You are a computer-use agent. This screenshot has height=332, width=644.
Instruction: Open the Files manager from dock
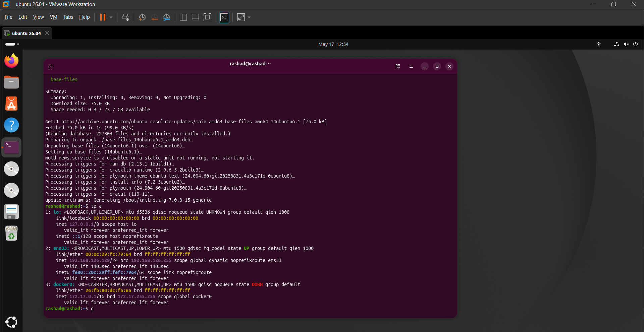[11, 82]
